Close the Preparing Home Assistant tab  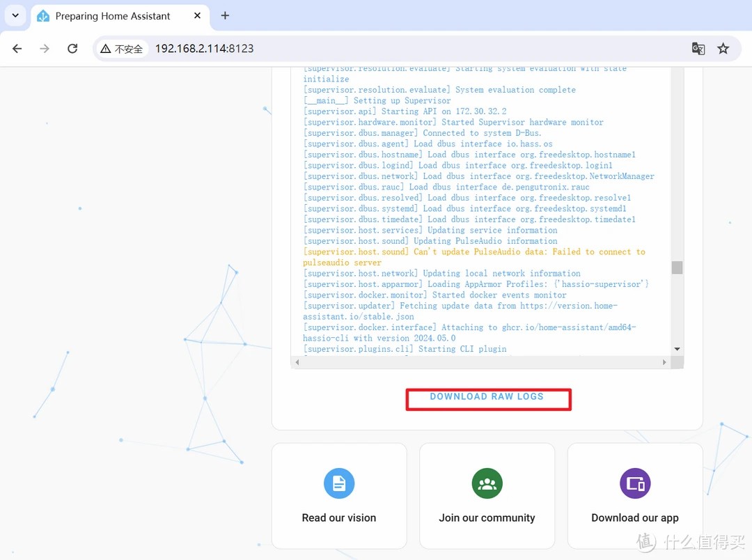198,16
